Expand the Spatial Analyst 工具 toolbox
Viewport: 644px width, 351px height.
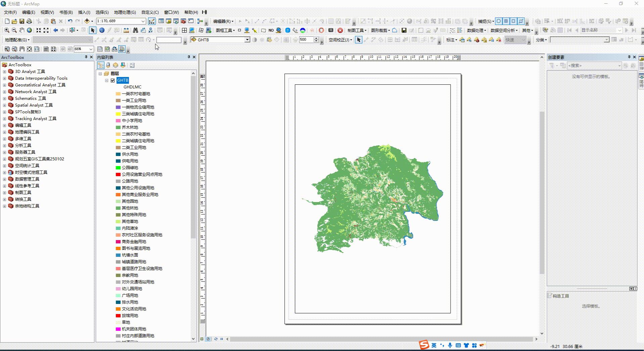pos(5,105)
